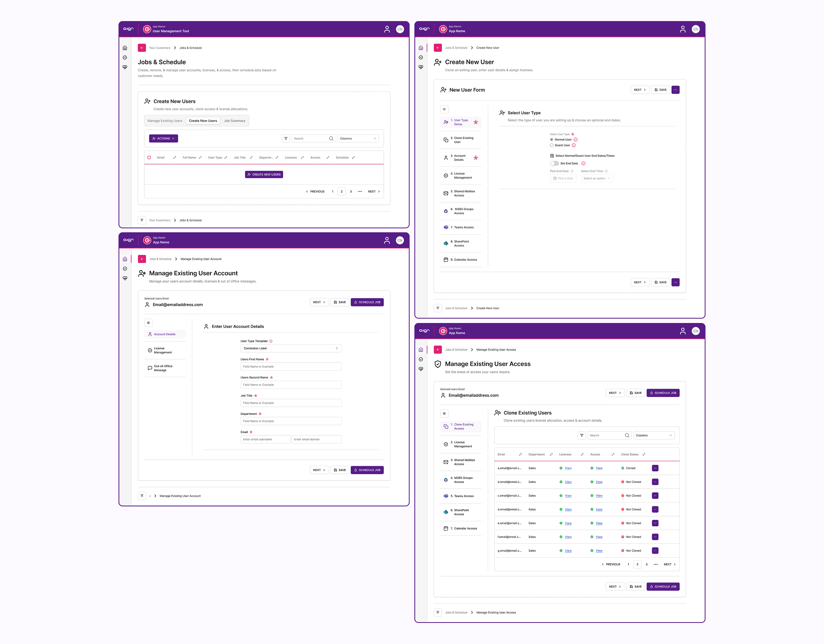Open the Select End Time dropdown

(597, 179)
